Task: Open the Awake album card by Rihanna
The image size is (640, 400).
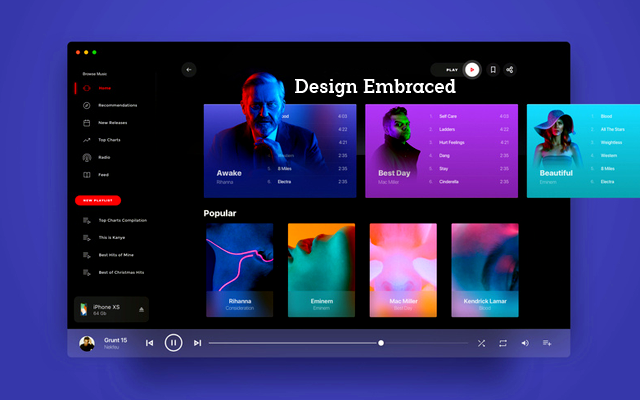Action: tap(280, 151)
